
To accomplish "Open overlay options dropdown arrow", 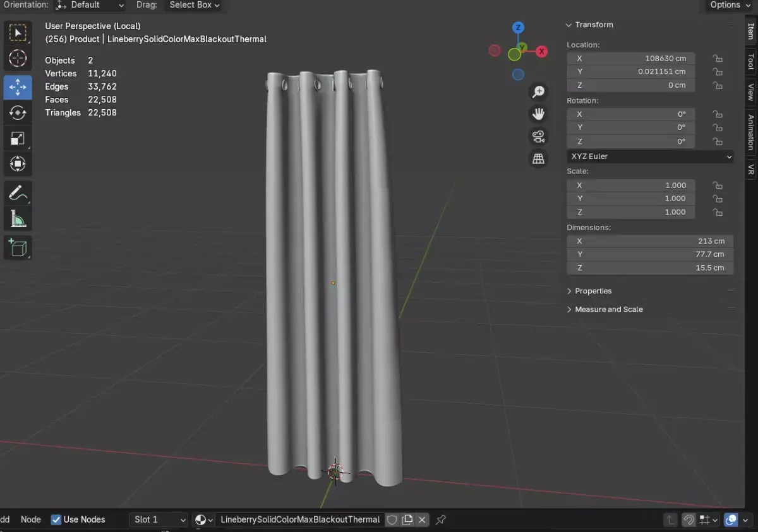I will click(x=745, y=520).
